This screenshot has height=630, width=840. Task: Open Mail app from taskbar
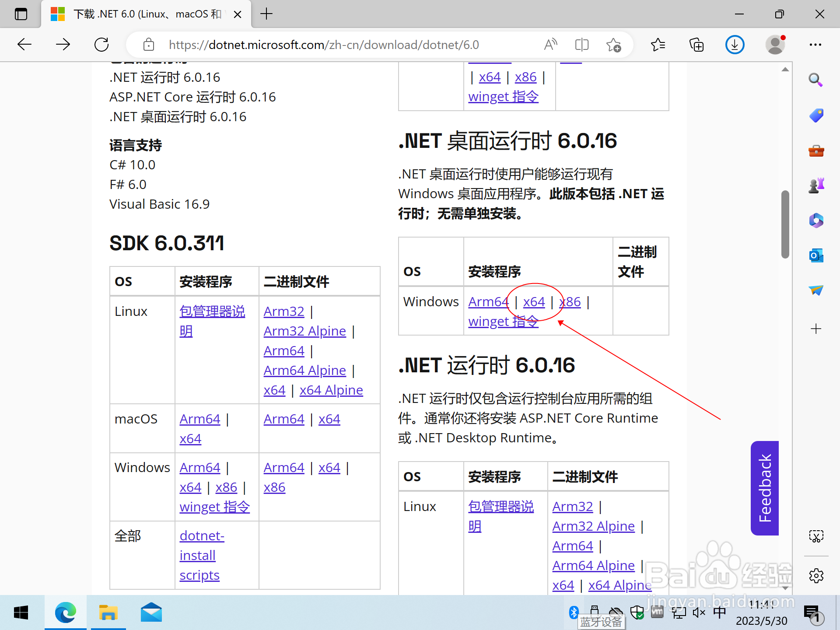coord(151,612)
